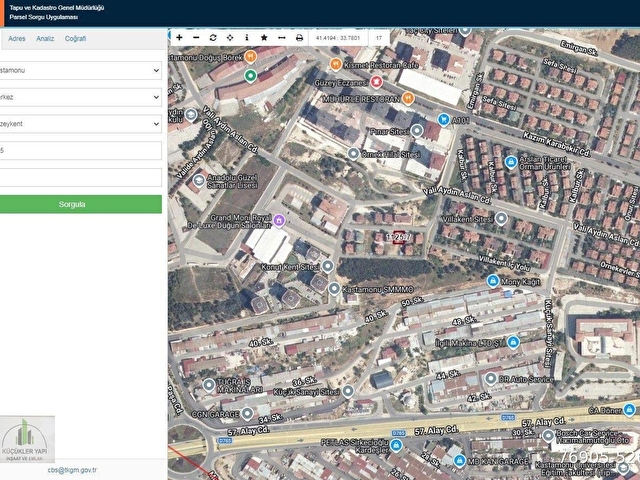Click the Villakent Sitesi location pin

501,218
